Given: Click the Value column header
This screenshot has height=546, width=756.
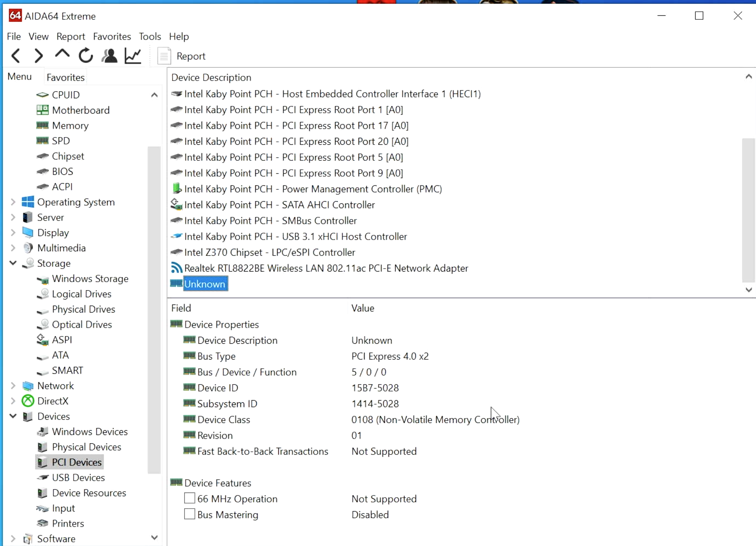Looking at the screenshot, I should pos(363,308).
